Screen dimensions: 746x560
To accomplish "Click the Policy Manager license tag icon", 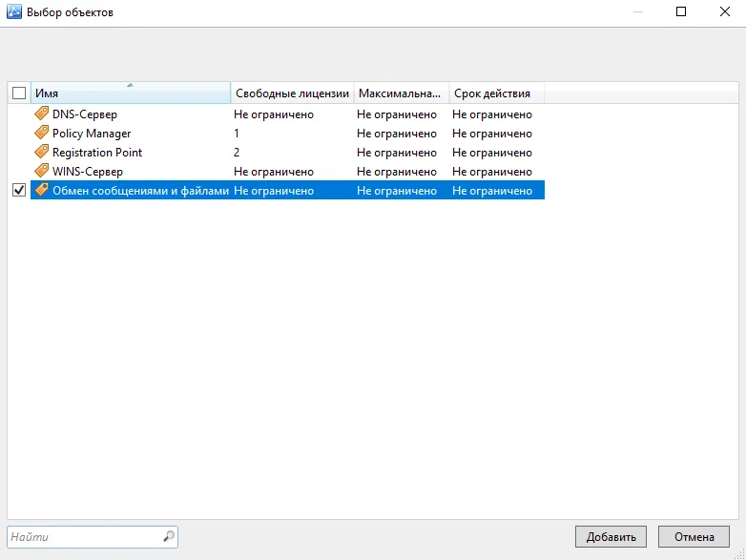I will 42,133.
